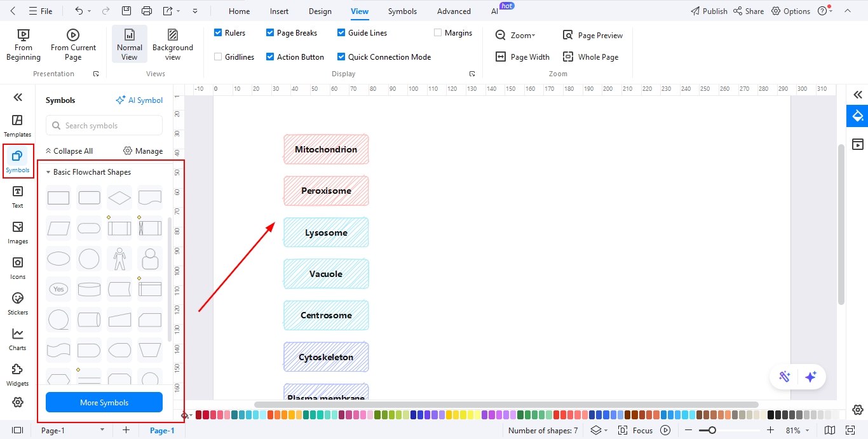Switch to the Insert ribbon tab

tap(279, 11)
